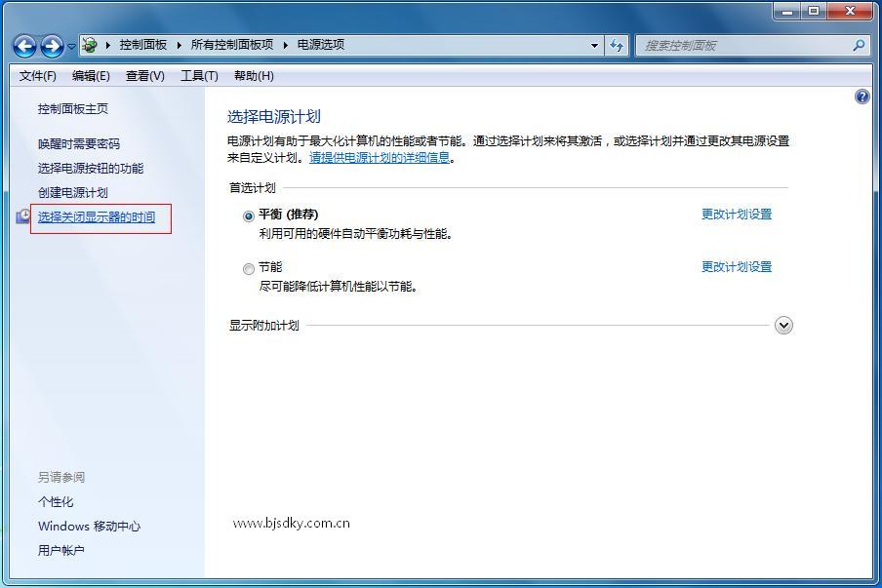Open 更改计划设置 for the 平衡 plan

click(735, 214)
